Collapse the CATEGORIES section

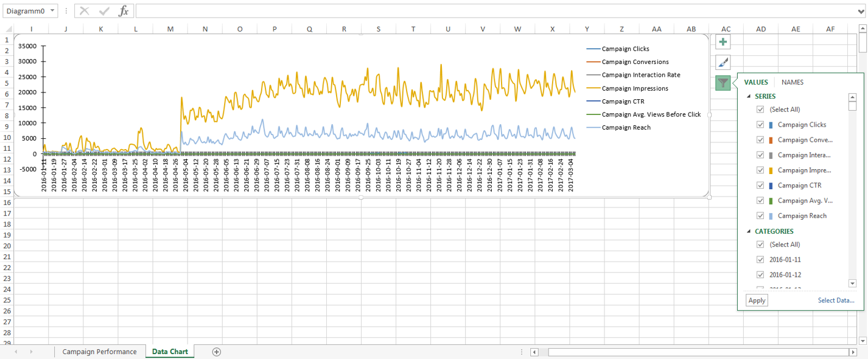[x=749, y=232]
